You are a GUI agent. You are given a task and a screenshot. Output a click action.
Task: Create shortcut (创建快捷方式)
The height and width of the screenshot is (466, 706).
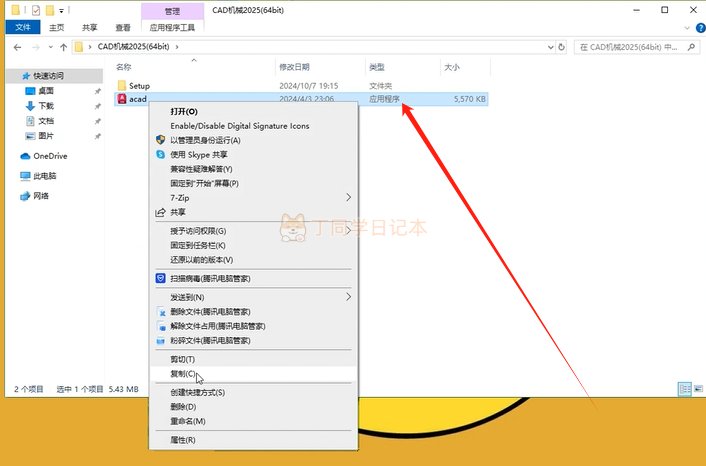tap(253, 393)
